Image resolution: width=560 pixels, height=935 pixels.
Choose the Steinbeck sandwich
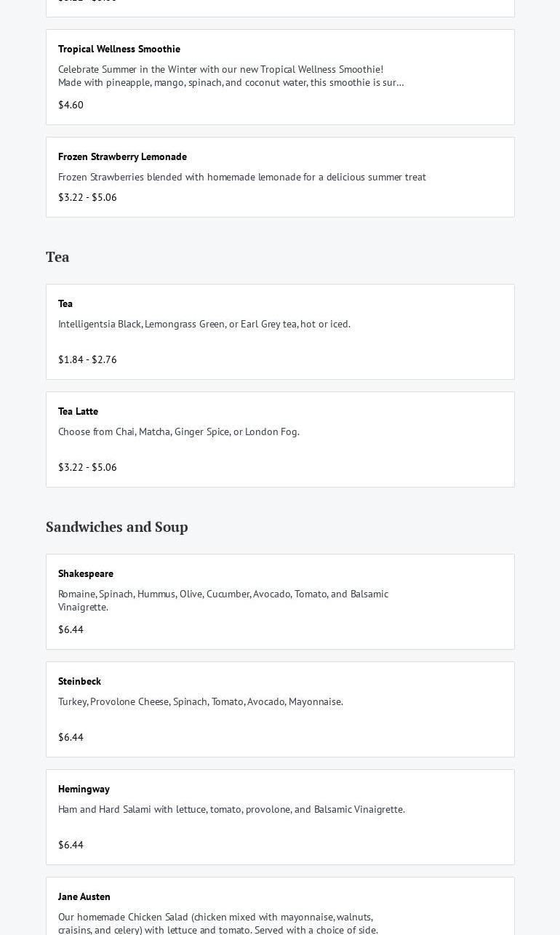(x=79, y=681)
